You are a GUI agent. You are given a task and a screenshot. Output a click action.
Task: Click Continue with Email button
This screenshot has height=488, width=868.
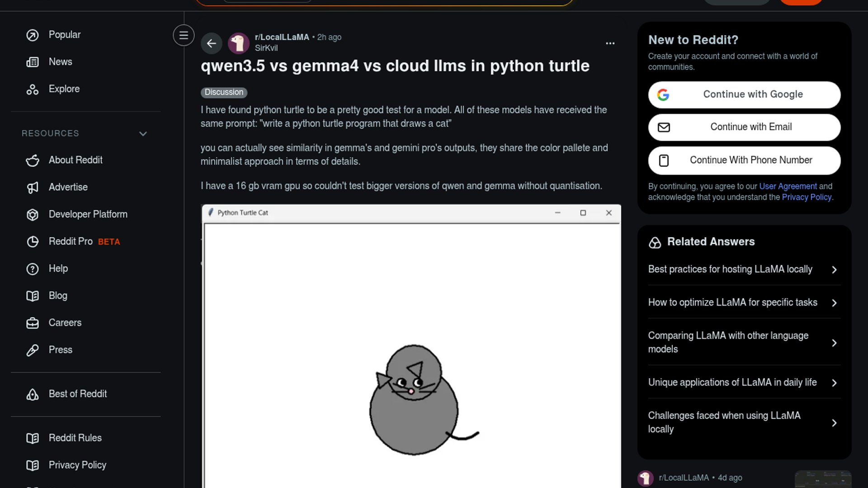pos(744,127)
